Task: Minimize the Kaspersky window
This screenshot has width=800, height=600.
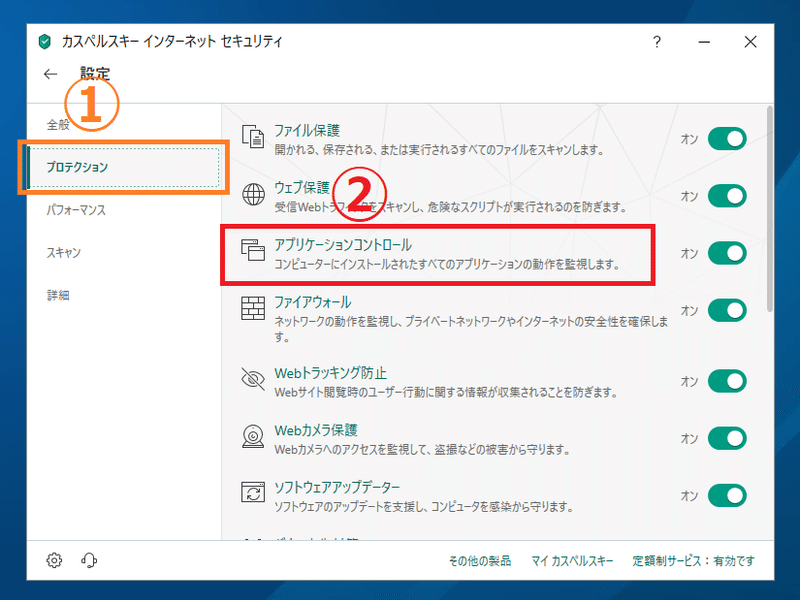Action: [704, 42]
